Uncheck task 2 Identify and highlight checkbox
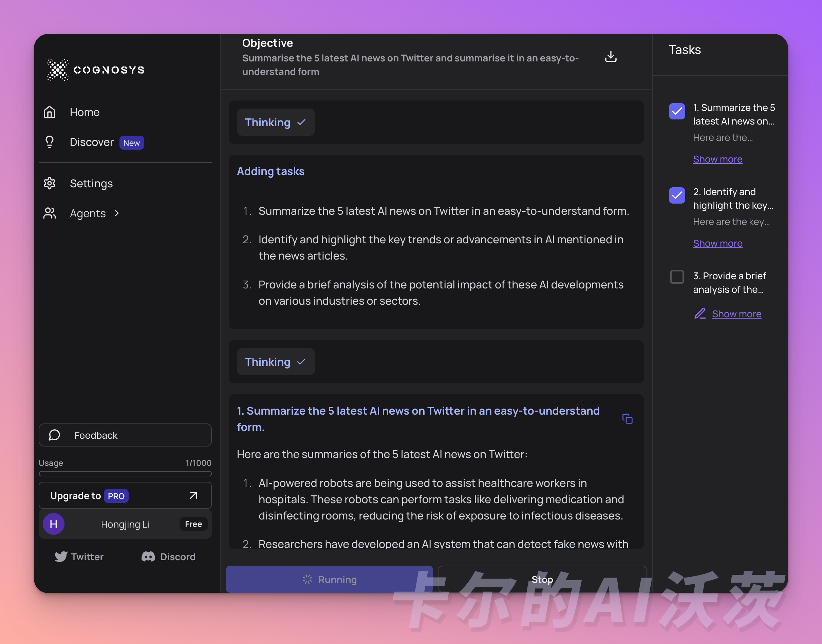Image resolution: width=822 pixels, height=644 pixels. tap(677, 195)
